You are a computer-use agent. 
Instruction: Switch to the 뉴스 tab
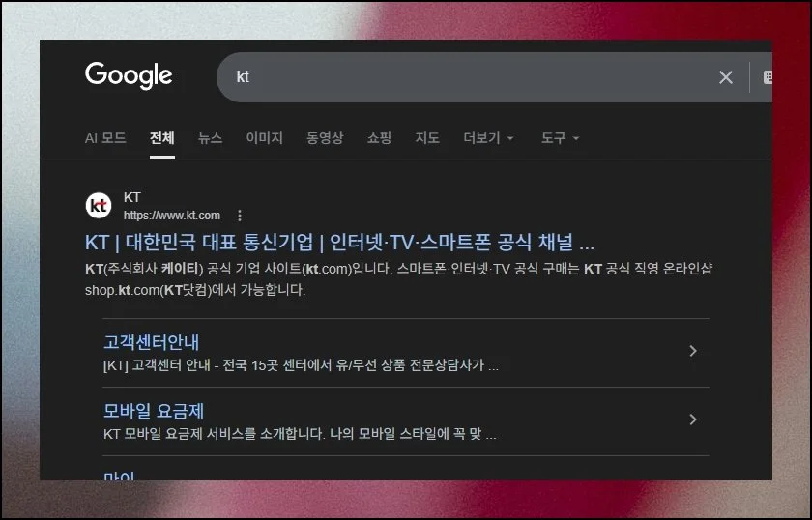(210, 138)
